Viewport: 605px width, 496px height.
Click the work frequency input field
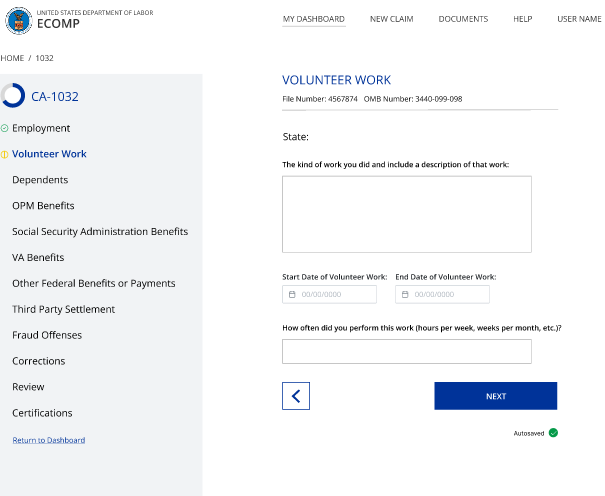(x=406, y=351)
